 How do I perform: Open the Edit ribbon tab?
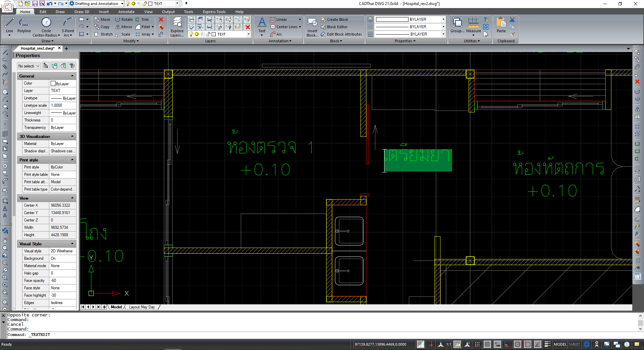click(43, 12)
